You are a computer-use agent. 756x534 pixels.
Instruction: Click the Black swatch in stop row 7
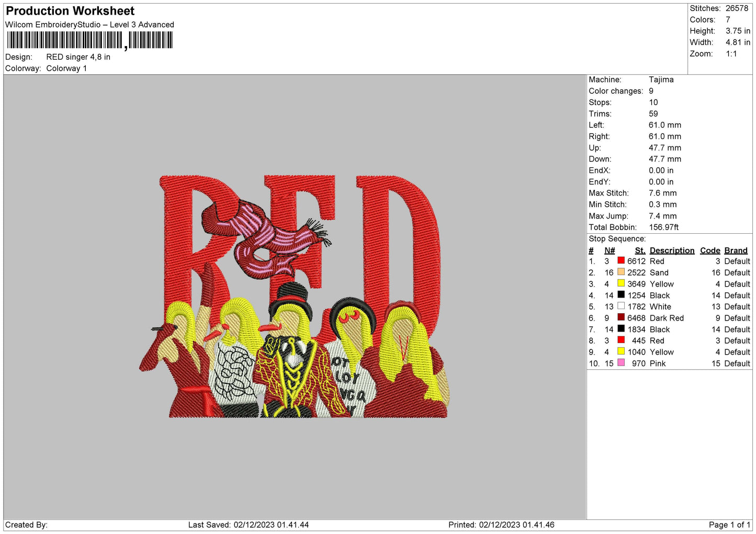click(x=621, y=329)
